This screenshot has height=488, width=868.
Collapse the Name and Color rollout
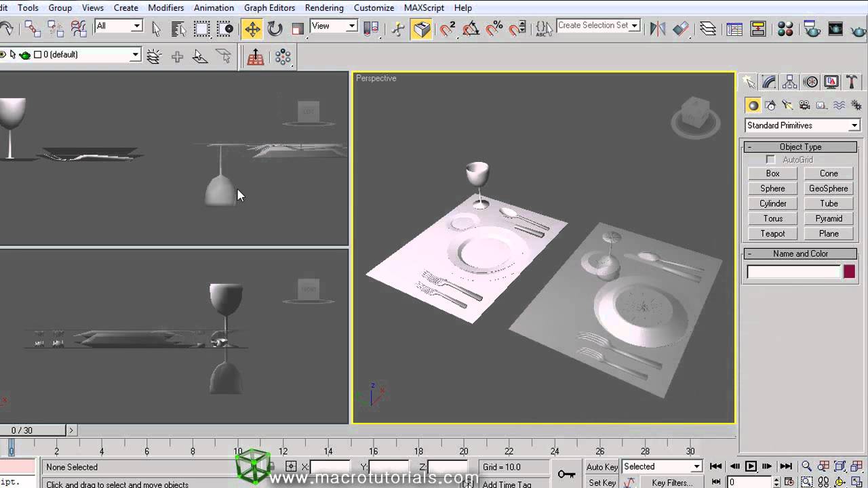click(801, 253)
